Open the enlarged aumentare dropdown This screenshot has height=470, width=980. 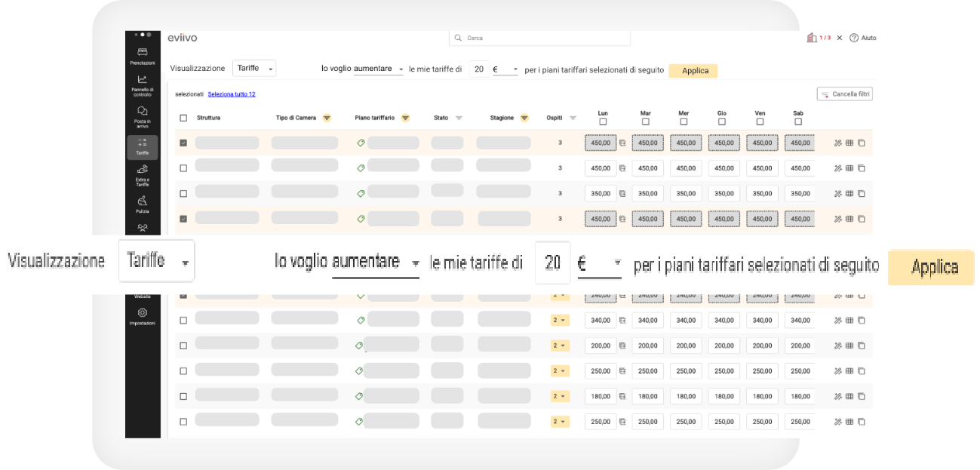[375, 263]
